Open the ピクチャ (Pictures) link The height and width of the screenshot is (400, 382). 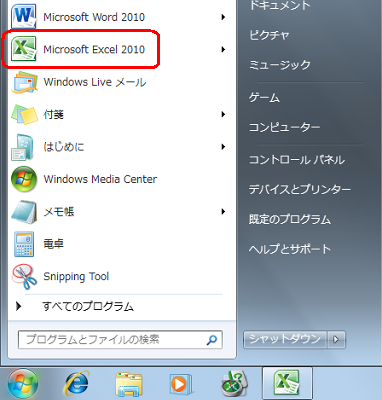pos(269,35)
